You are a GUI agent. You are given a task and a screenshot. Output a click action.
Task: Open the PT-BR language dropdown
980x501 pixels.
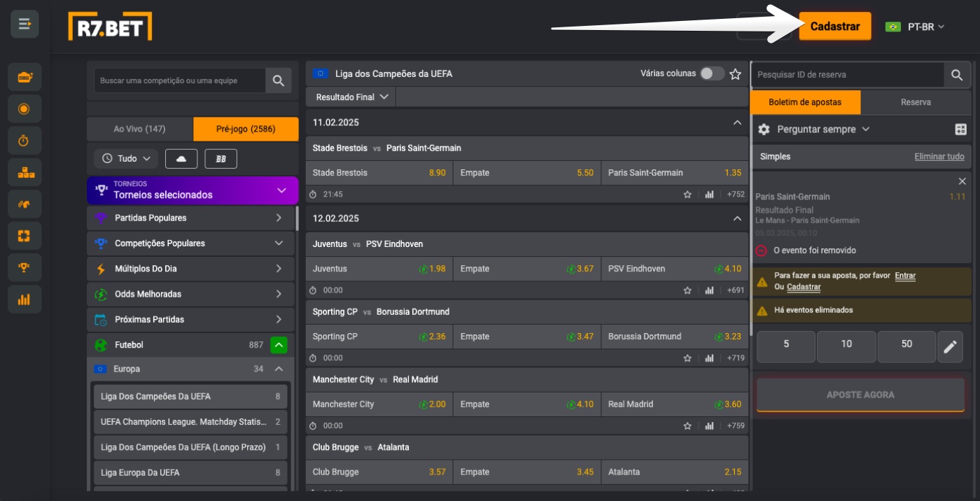[916, 27]
